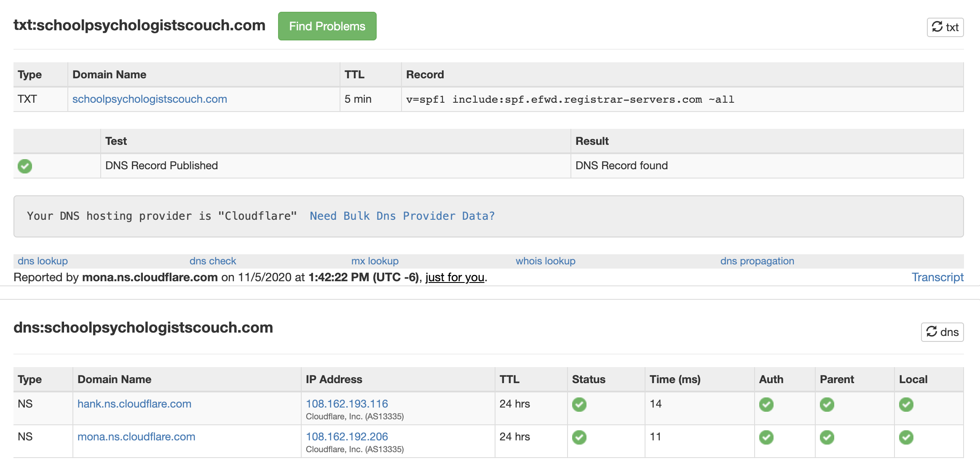Image resolution: width=980 pixels, height=469 pixels.
Task: Click the 'DNS Record found' result cell
Action: point(767,166)
